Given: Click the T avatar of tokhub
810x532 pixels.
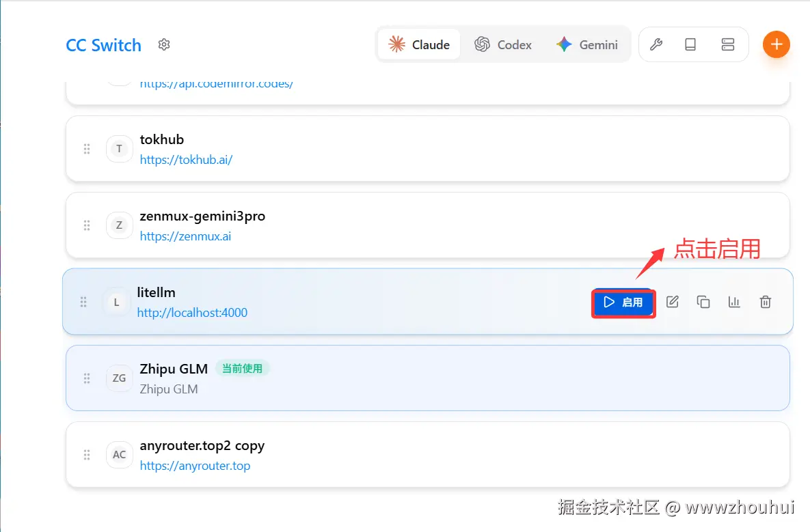Looking at the screenshot, I should click(x=120, y=149).
